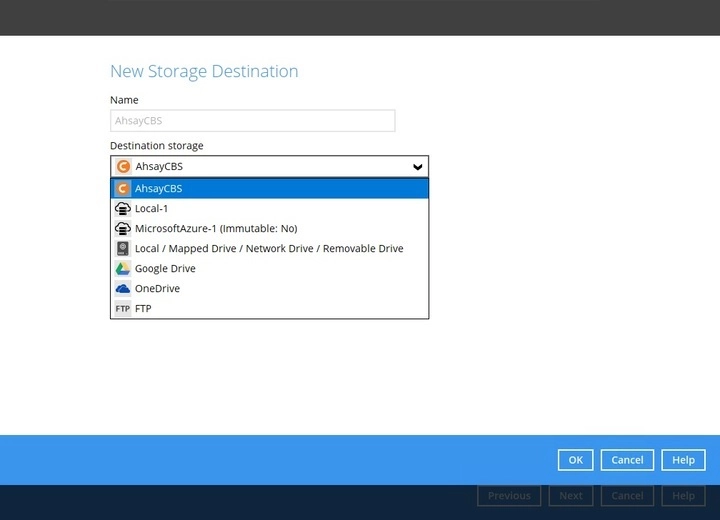
Task: Open Help in the blue bar
Action: click(683, 460)
